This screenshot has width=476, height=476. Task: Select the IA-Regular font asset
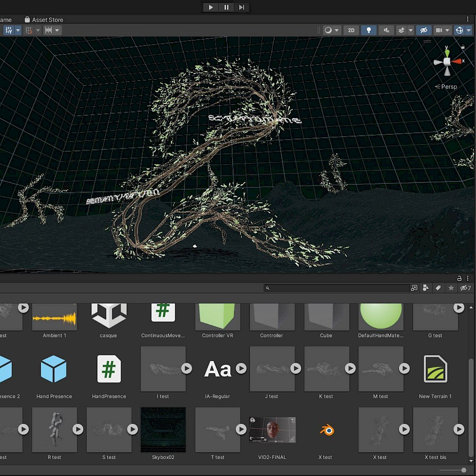click(218, 369)
